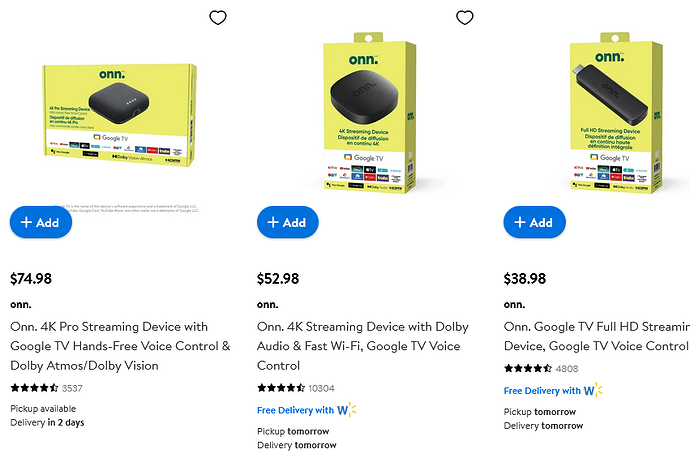Add the $74.98 Onn 4K Pro to cart
The width and height of the screenshot is (690, 458).
[x=40, y=222]
